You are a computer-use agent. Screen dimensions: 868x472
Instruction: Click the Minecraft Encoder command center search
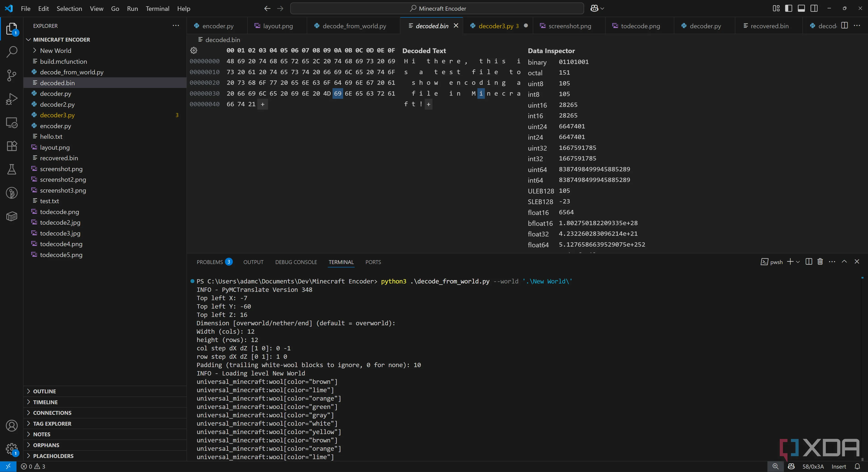point(437,8)
